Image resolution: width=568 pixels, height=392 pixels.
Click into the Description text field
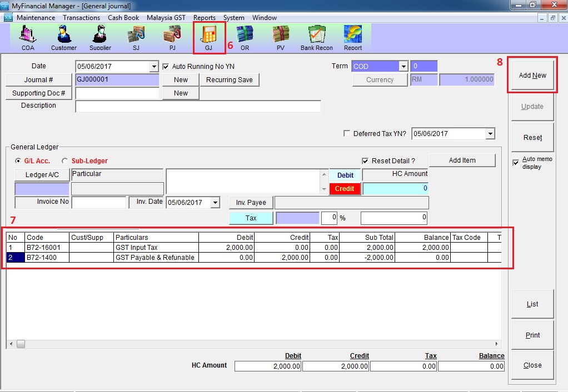coord(198,107)
